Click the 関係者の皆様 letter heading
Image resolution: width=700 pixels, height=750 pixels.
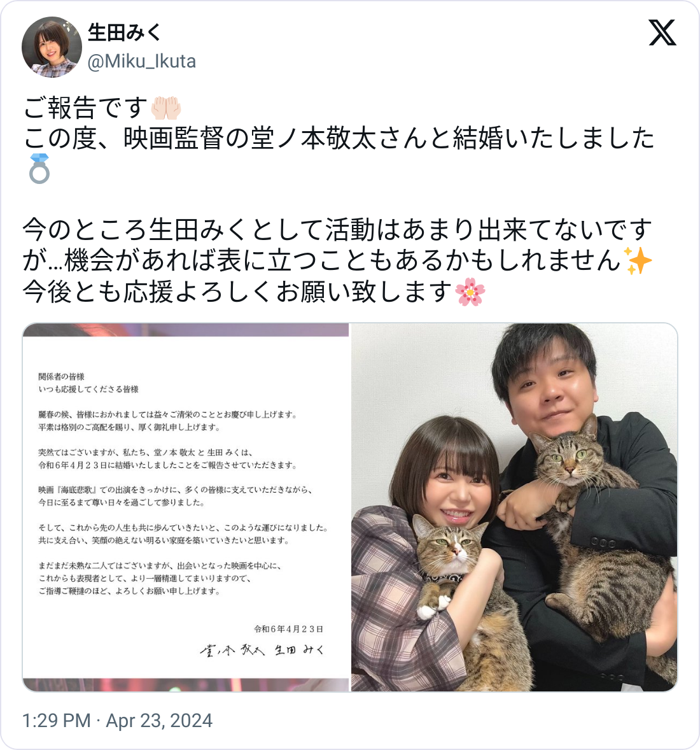tap(61, 376)
